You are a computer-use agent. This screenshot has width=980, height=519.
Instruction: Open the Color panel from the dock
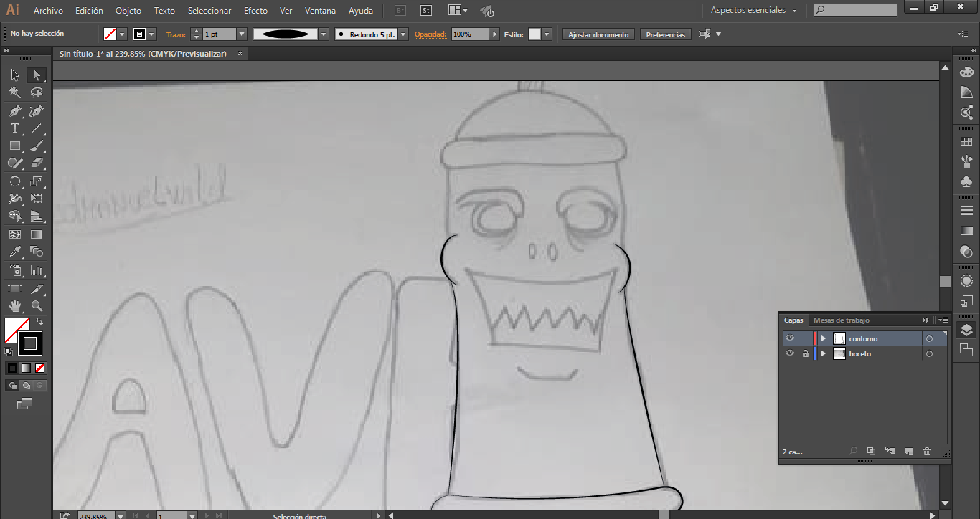coord(966,72)
